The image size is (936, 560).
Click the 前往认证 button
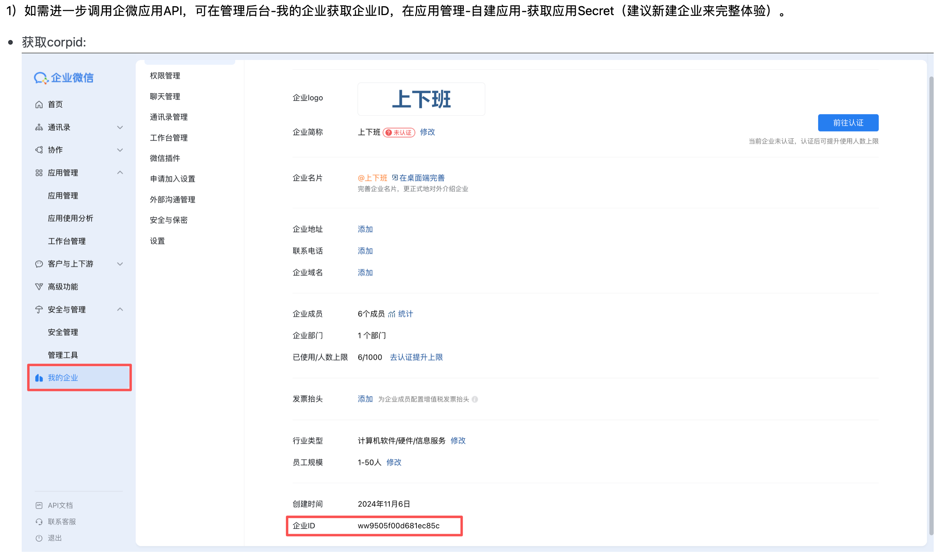[x=848, y=123]
